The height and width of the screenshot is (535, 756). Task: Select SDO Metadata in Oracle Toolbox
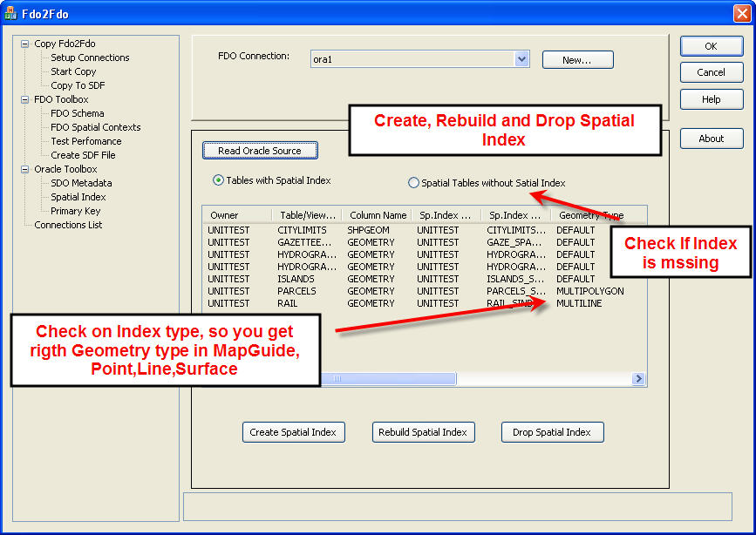[81, 183]
